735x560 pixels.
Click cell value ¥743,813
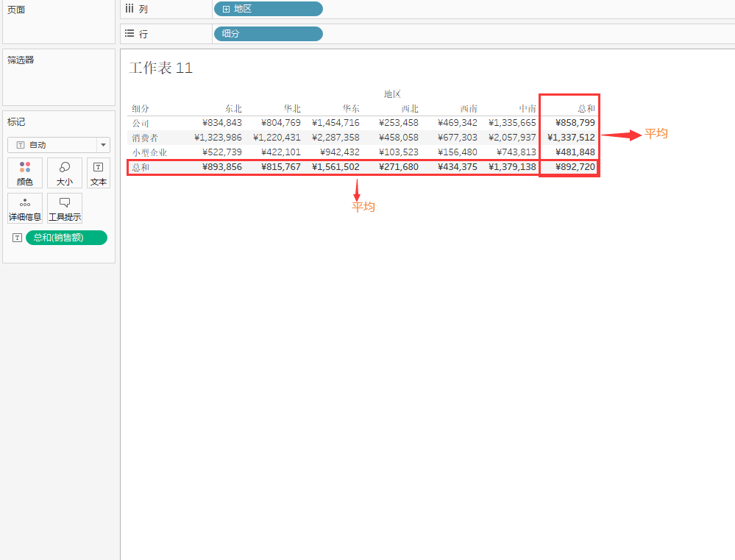pyautogui.click(x=516, y=152)
